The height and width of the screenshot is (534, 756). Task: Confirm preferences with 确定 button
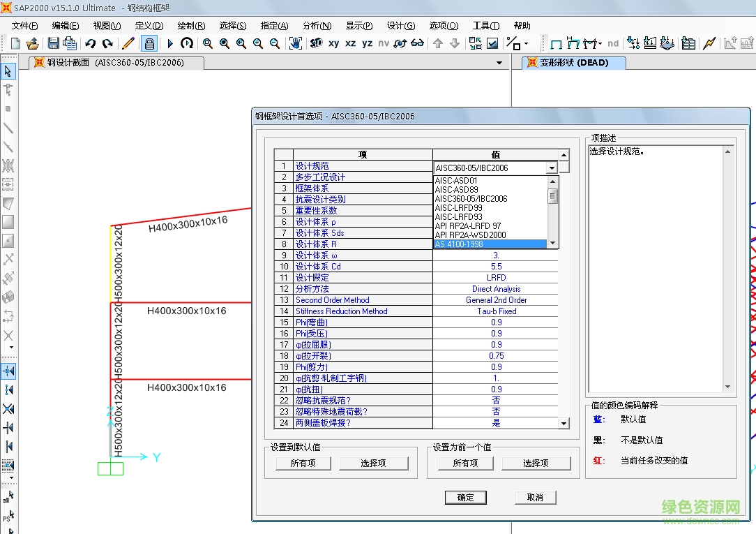465,497
